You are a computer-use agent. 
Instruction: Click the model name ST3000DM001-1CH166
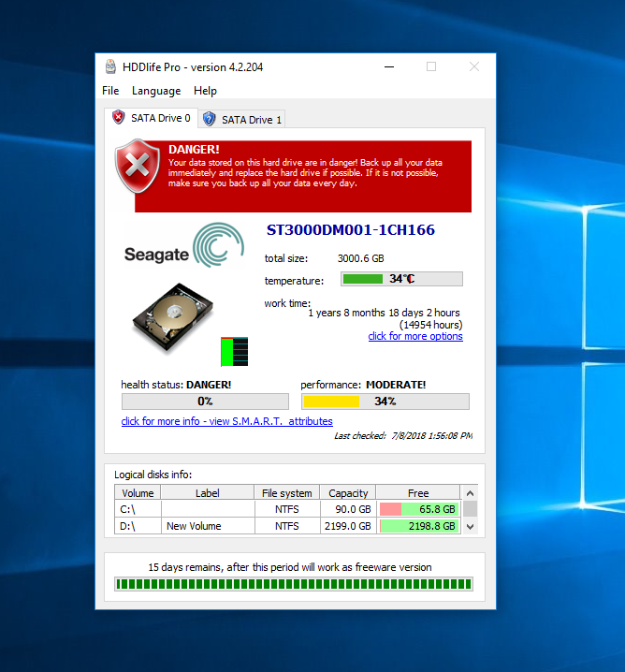(351, 230)
